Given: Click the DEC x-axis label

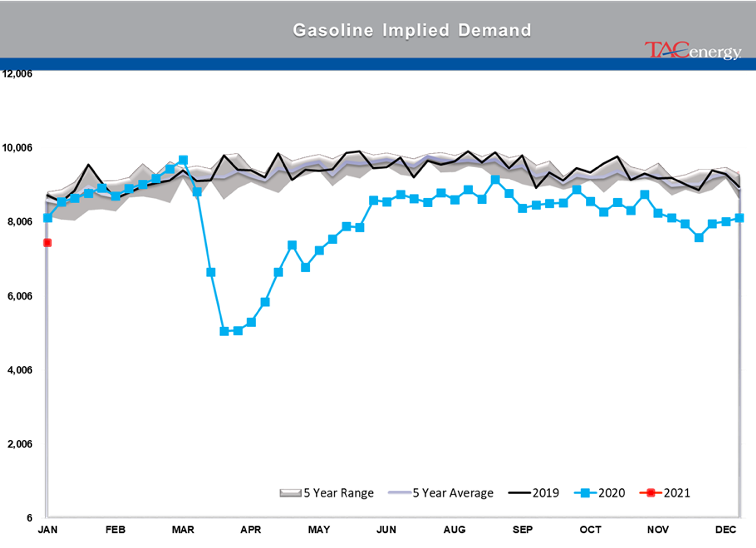Looking at the screenshot, I should 726,530.
